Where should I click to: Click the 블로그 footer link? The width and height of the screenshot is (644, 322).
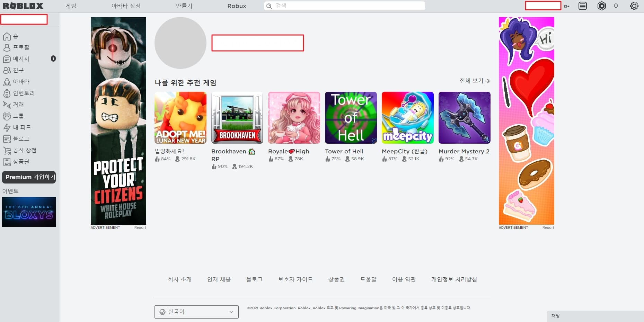[254, 279]
